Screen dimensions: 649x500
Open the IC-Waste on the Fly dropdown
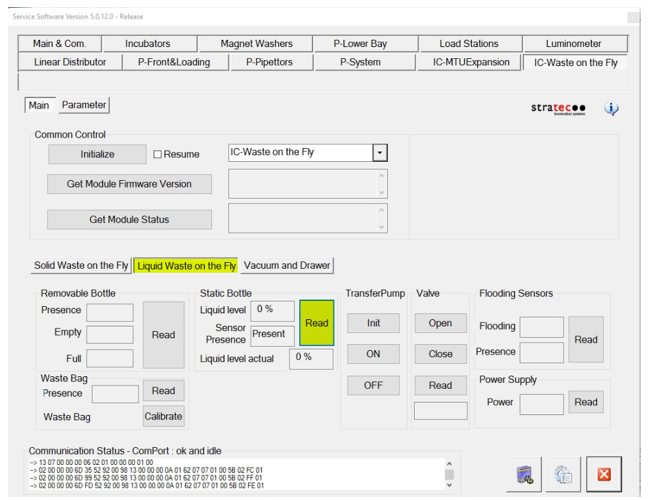tap(379, 153)
